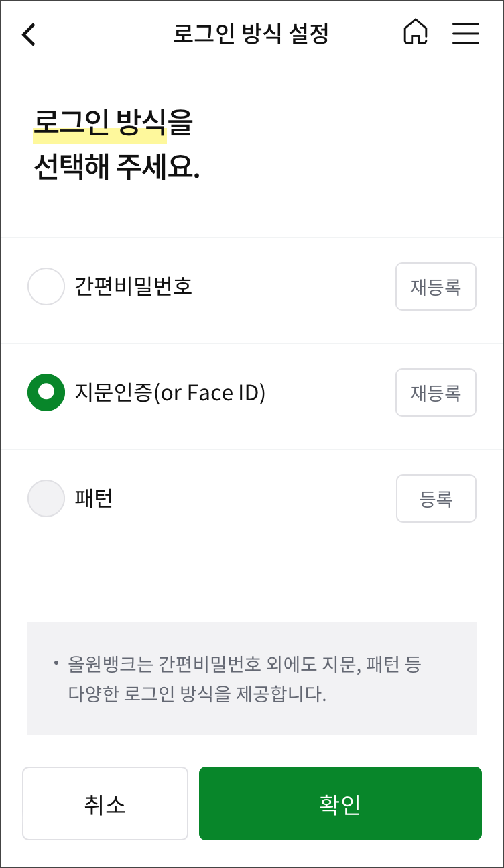The width and height of the screenshot is (504, 868).
Task: Tap 재등록 next to 지문인증(or Face ID)
Action: (x=436, y=392)
